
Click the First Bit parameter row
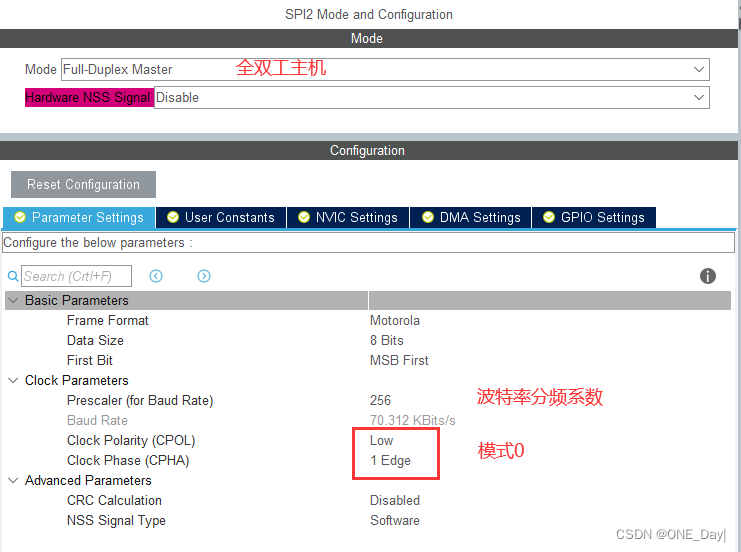tap(368, 360)
